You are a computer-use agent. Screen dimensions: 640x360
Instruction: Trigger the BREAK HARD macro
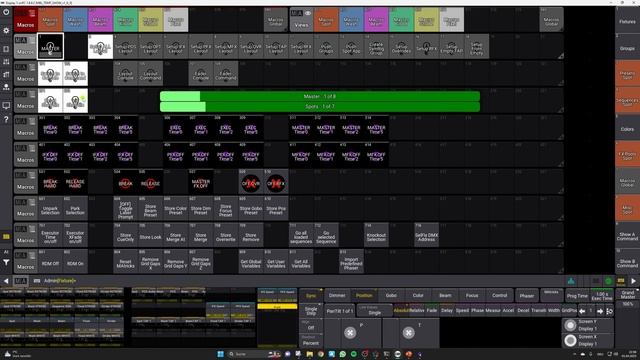click(x=50, y=182)
